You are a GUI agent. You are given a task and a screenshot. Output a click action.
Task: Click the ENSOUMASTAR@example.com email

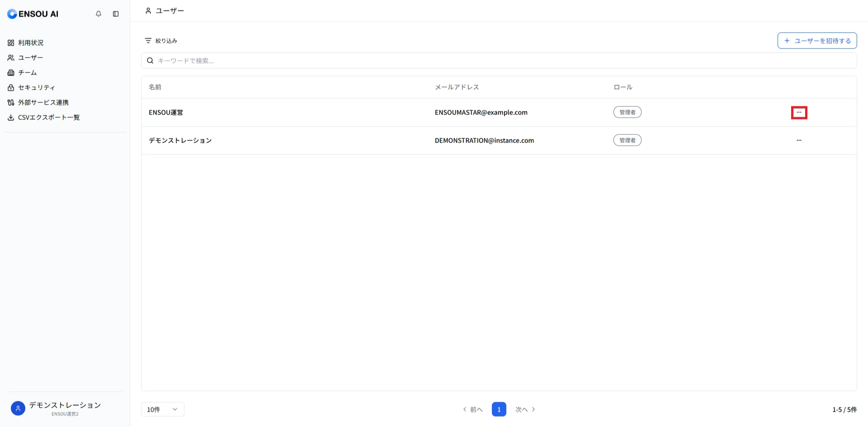point(481,112)
